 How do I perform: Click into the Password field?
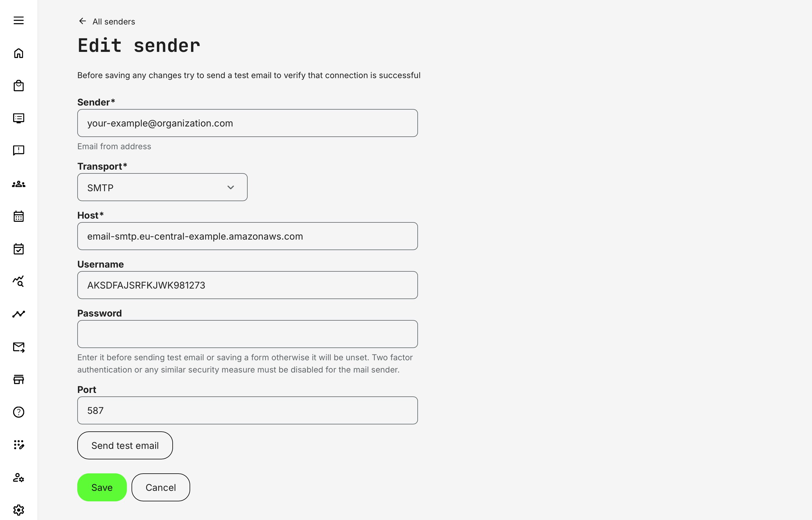click(247, 334)
